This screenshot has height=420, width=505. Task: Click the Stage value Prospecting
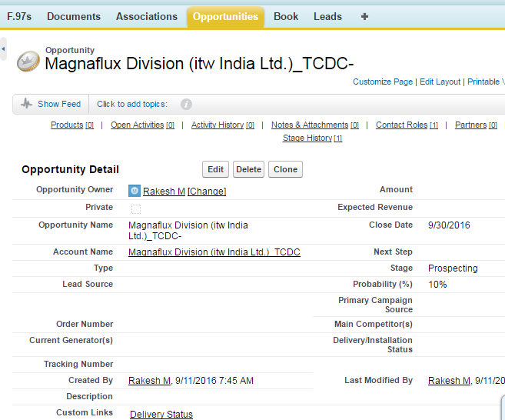coord(453,268)
